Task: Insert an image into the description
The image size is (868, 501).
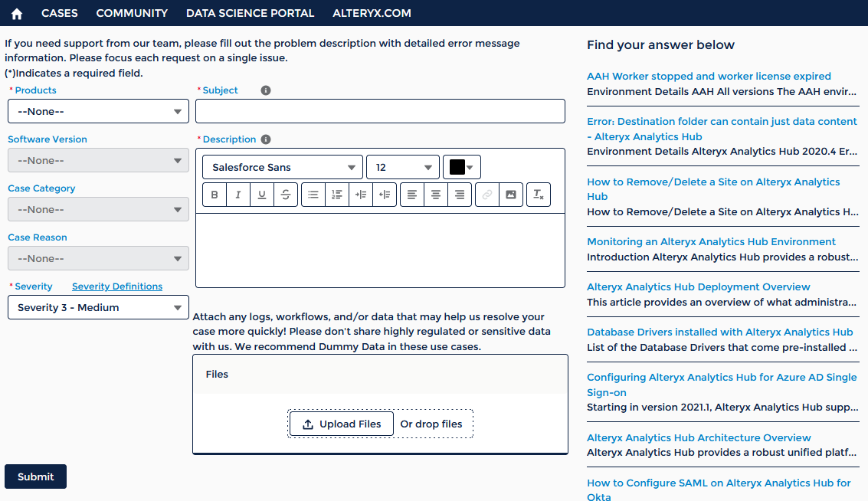Action: click(510, 195)
